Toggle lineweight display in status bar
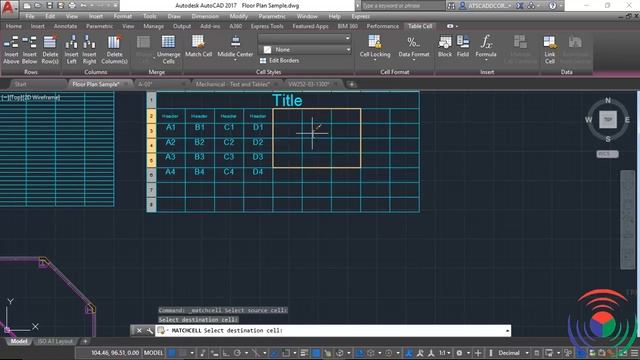The height and width of the screenshot is (360, 640). [304, 353]
